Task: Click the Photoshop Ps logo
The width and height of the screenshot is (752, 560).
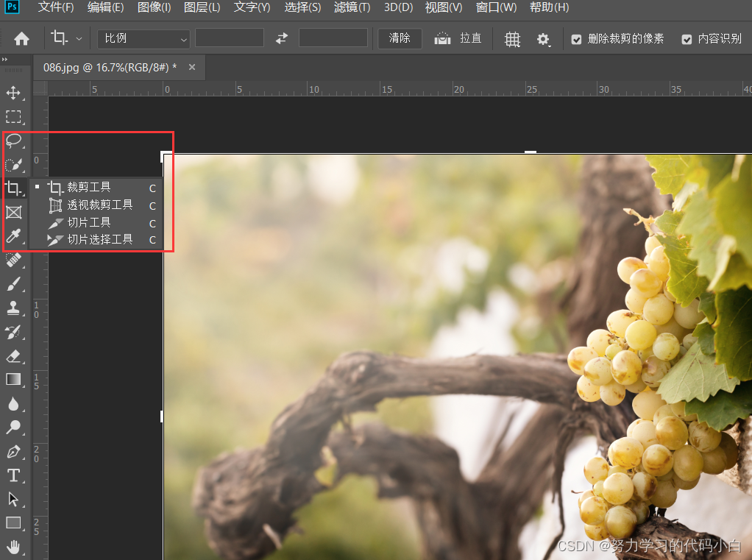Action: pyautogui.click(x=12, y=7)
